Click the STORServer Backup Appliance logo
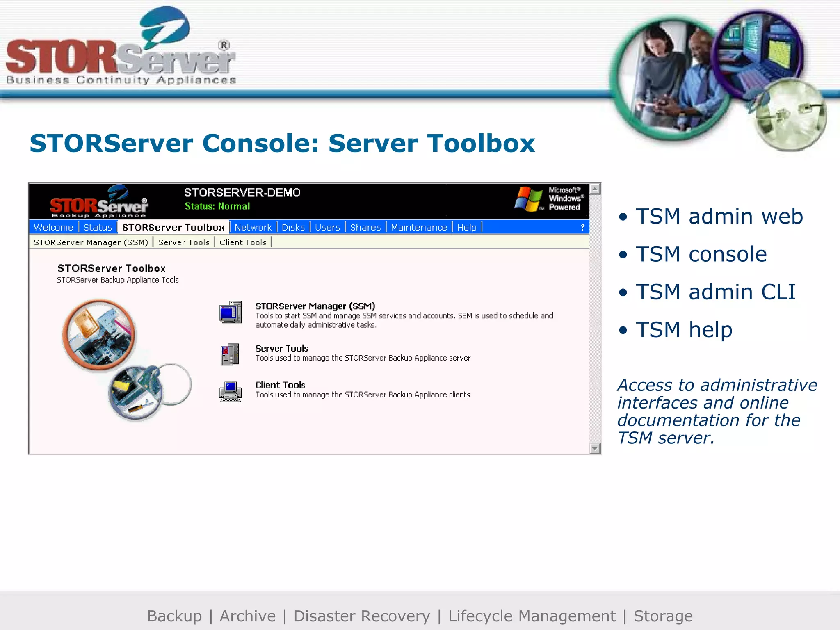The width and height of the screenshot is (840, 630). coord(99,202)
